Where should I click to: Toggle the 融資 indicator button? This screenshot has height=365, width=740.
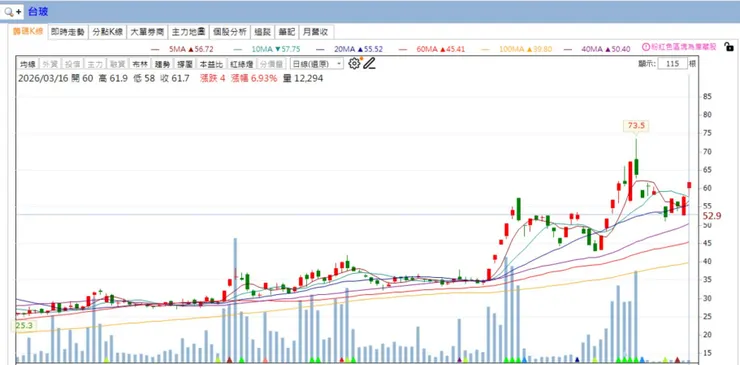coord(118,64)
